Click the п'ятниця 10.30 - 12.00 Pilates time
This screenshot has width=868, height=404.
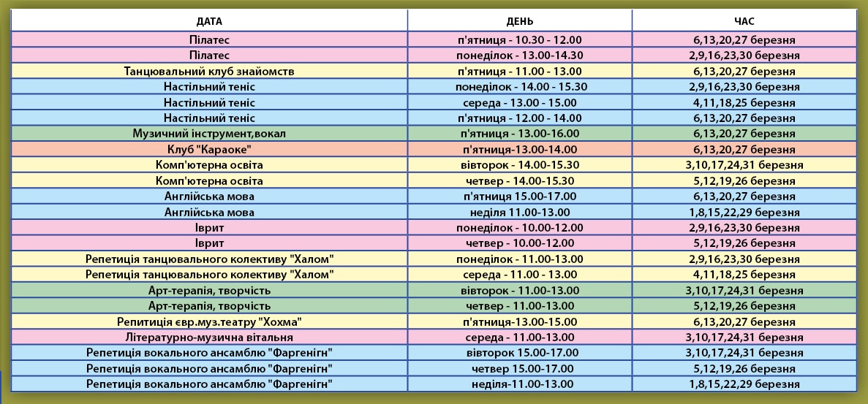pos(519,39)
